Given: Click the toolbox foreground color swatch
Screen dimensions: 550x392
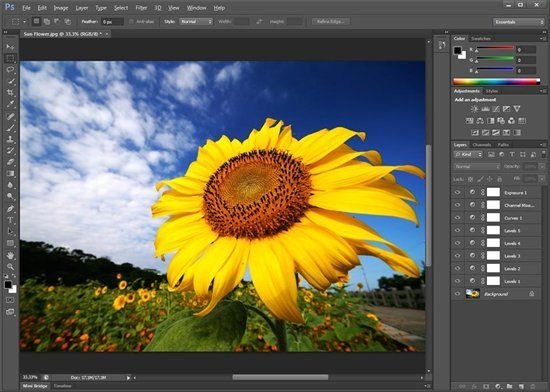Looking at the screenshot, I should click(x=8, y=285).
